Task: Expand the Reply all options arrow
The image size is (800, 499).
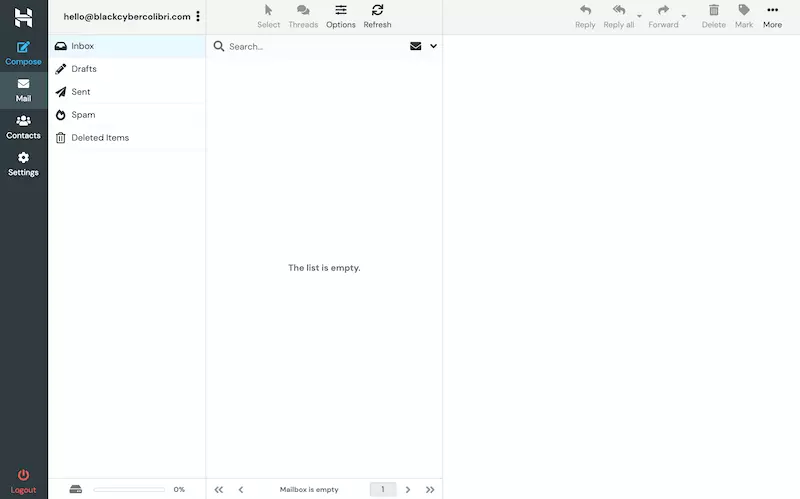Action: point(639,16)
